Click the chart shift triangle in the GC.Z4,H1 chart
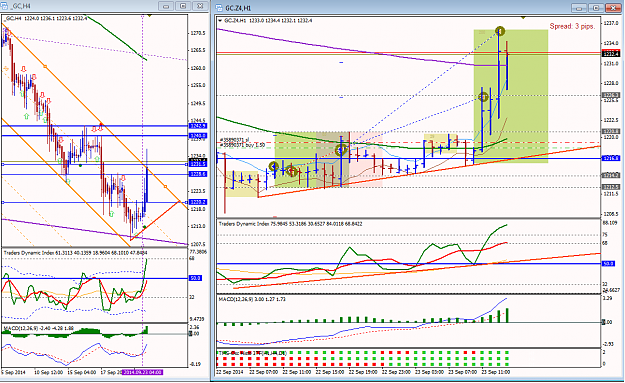This screenshot has width=625, height=383. point(523,18)
